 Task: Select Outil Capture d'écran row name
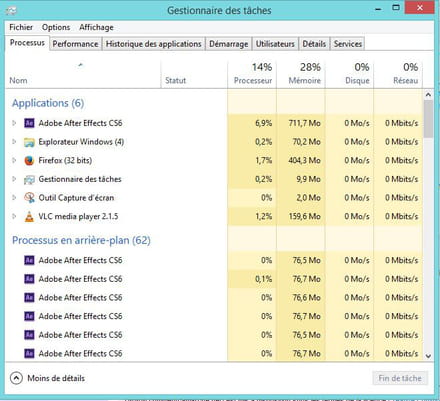[76, 198]
